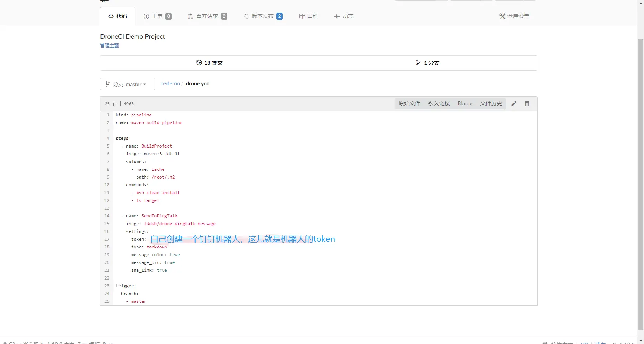This screenshot has height=344, width=644.
Task: Select line number 1 in the code
Action: (x=108, y=115)
